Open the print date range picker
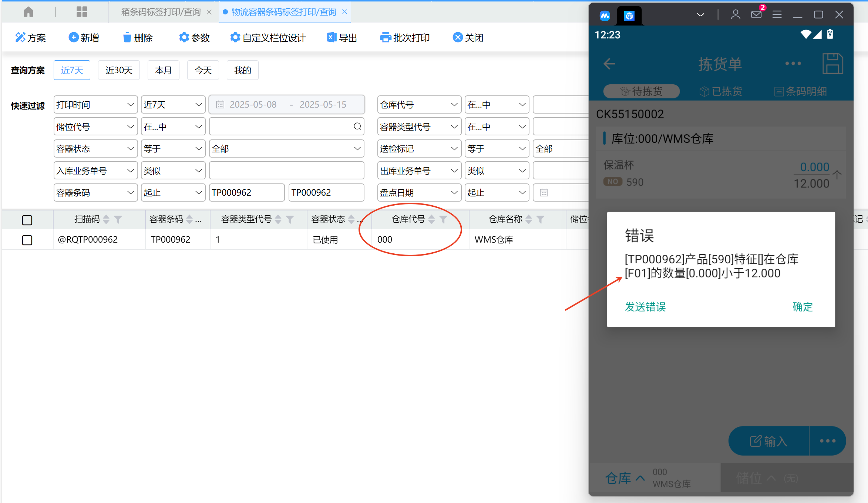 (x=287, y=105)
